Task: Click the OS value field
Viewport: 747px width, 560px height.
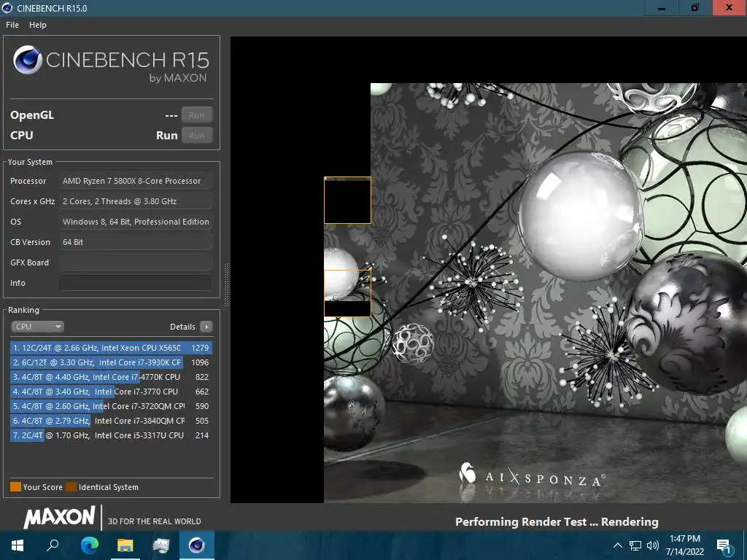Action: (136, 222)
